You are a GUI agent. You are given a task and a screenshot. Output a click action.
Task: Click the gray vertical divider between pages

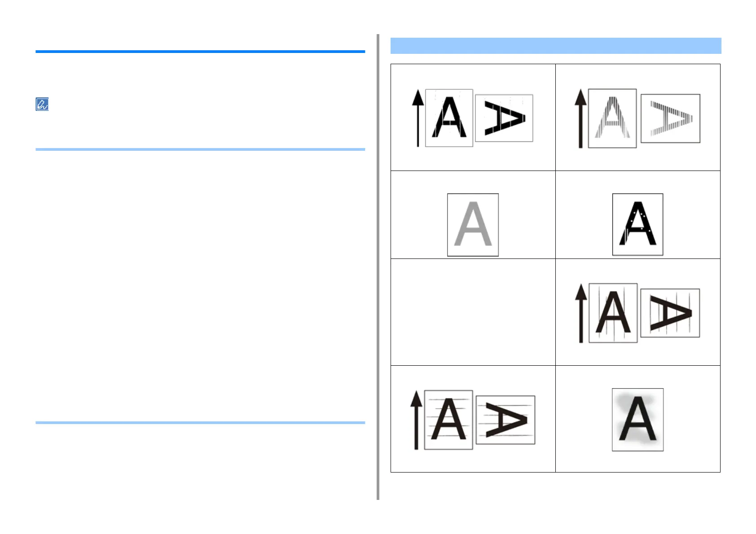[378, 267]
